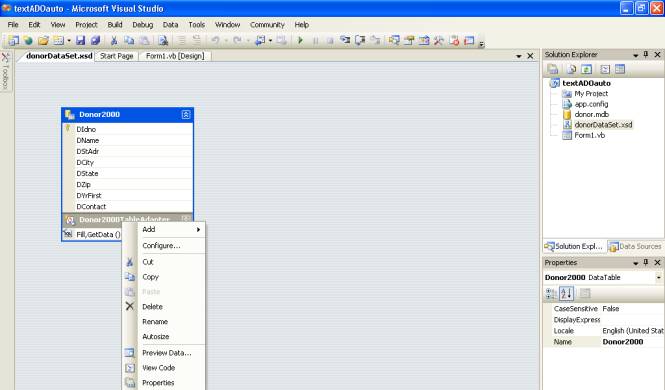Viewport: 665px width, 390px height.
Task: Click View Code icon in Solution Explorer toolbar
Action: [x=605, y=69]
